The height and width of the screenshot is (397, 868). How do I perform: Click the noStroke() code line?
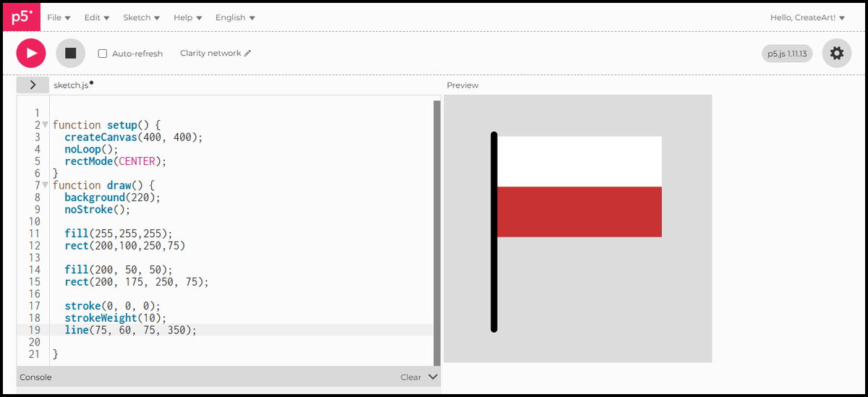coord(98,210)
